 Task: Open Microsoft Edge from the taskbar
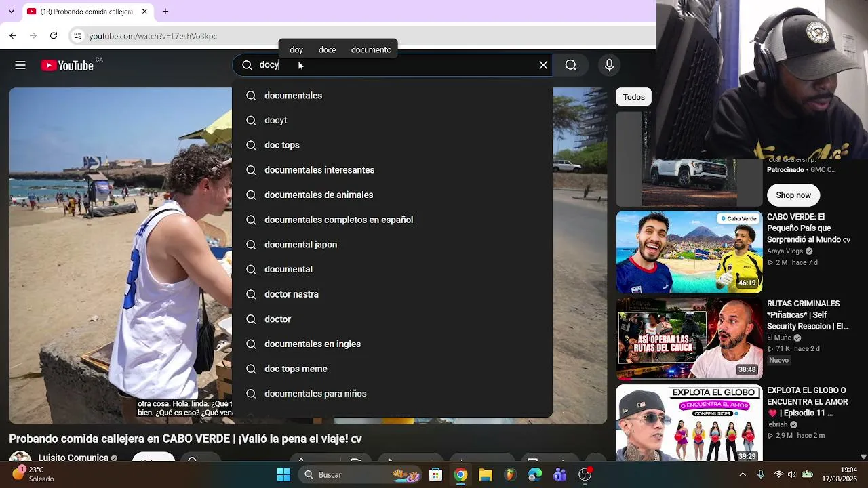535,474
